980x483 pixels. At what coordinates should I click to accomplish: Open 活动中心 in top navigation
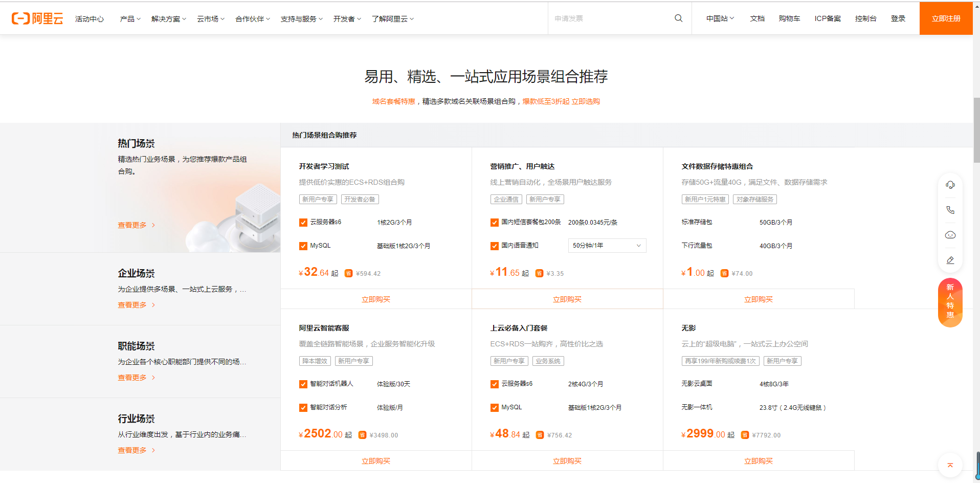90,19
